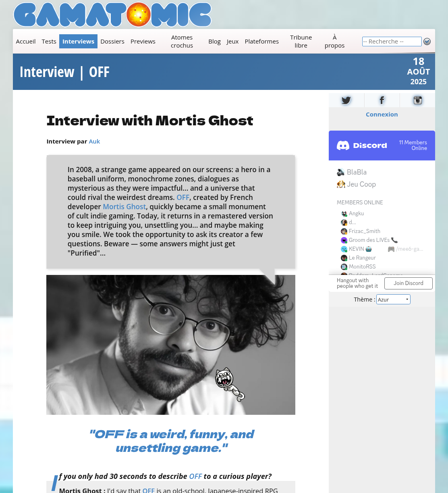The height and width of the screenshot is (493, 448).
Task: Click the Mortis Ghost portrait photo
Action: 171,345
